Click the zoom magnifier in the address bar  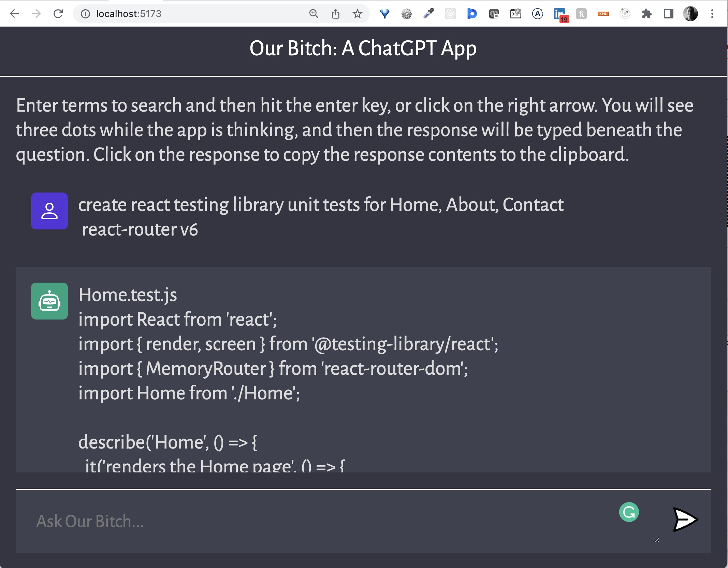pos(314,14)
